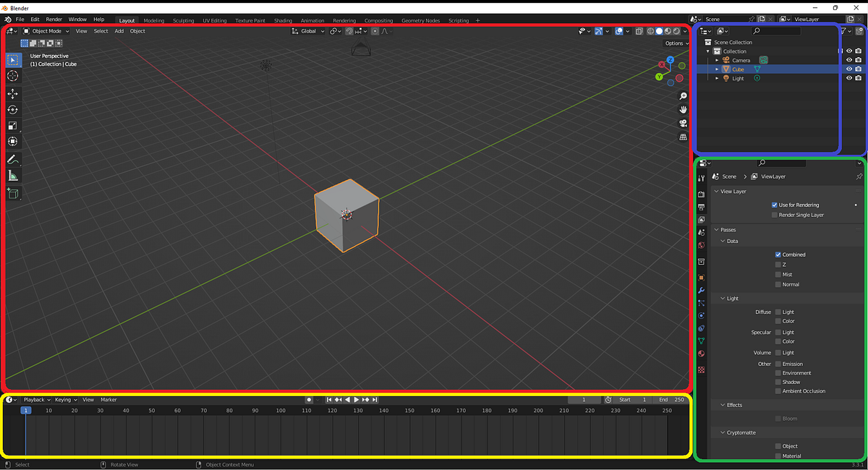
Task: Click the Options button in viewport header
Action: tap(673, 43)
